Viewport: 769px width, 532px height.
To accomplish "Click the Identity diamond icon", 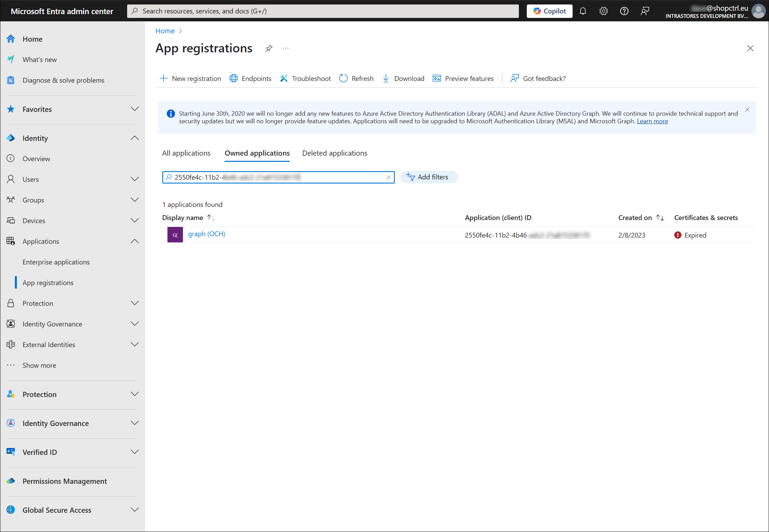I will tap(11, 138).
